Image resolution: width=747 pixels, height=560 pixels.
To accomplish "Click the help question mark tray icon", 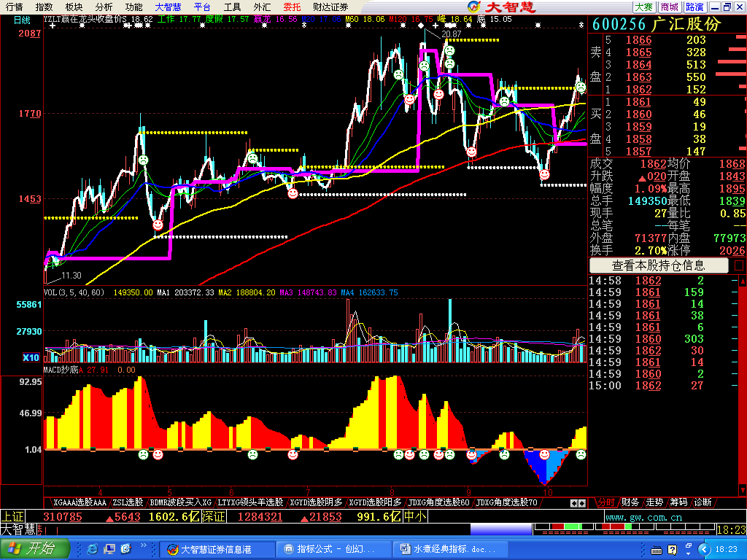I will (x=672, y=550).
